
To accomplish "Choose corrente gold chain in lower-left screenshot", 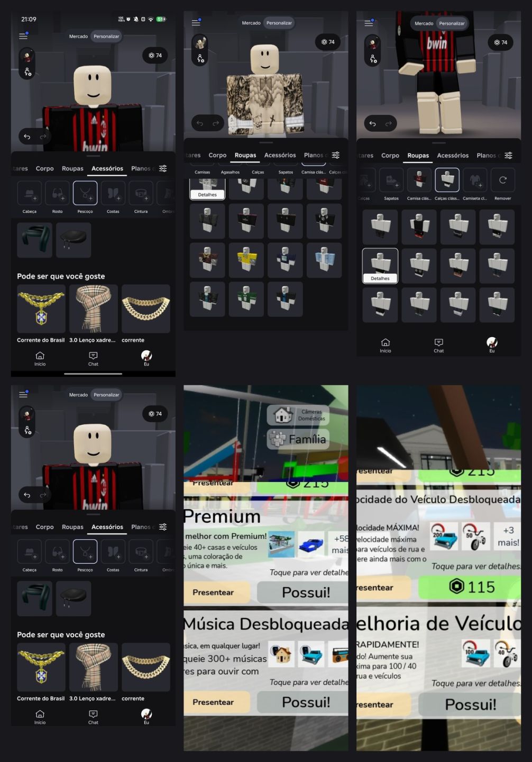I will [146, 667].
